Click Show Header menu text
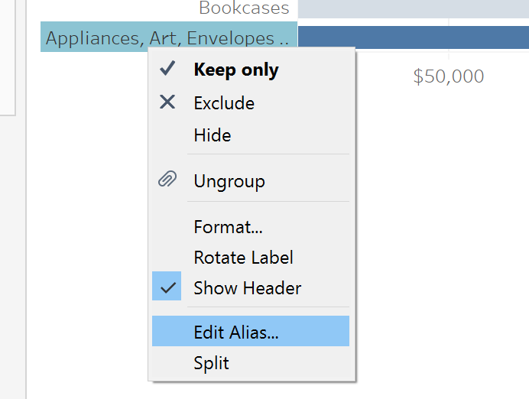The width and height of the screenshot is (529, 399). (247, 288)
